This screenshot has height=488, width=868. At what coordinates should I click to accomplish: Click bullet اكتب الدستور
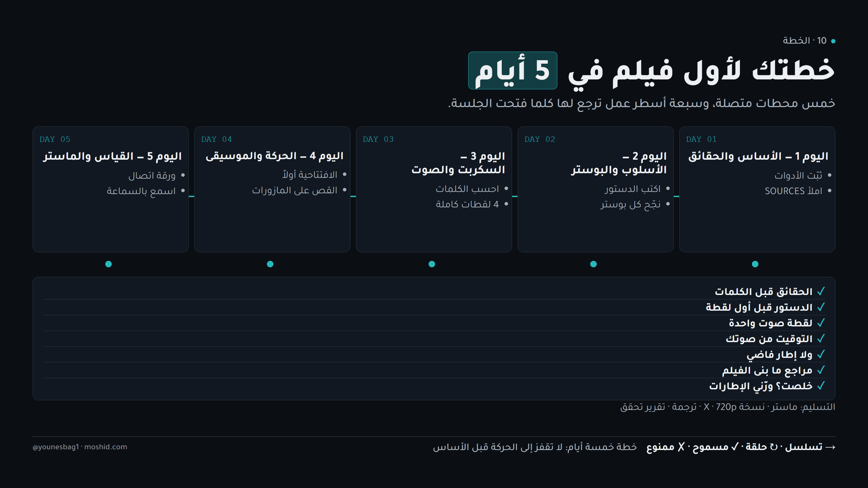[633, 189]
